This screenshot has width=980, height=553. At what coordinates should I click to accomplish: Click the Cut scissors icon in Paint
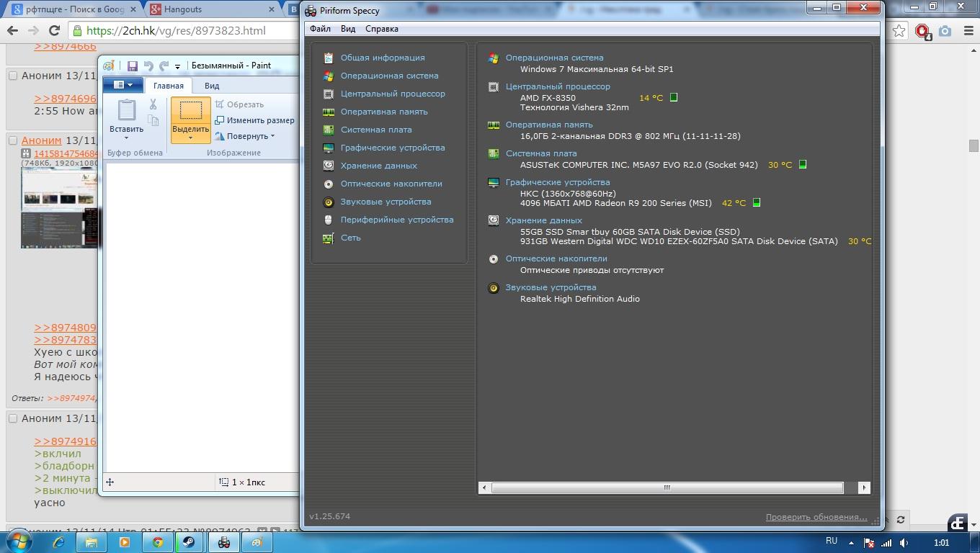click(x=153, y=104)
